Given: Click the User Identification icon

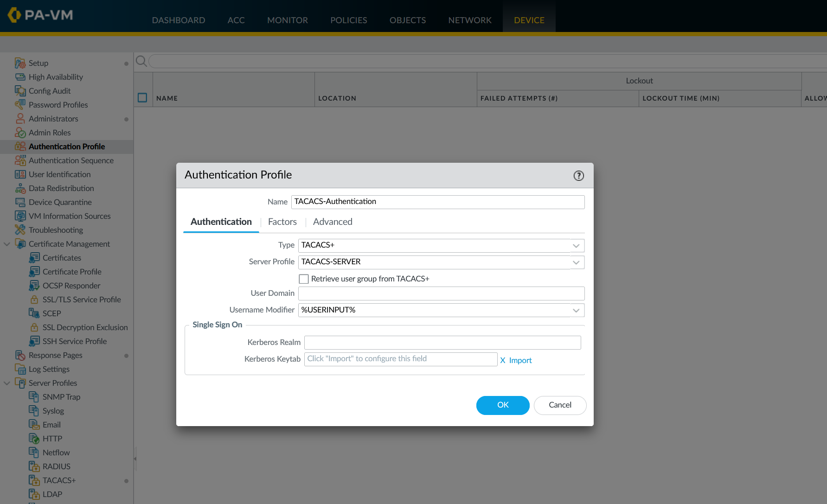Looking at the screenshot, I should (x=20, y=174).
